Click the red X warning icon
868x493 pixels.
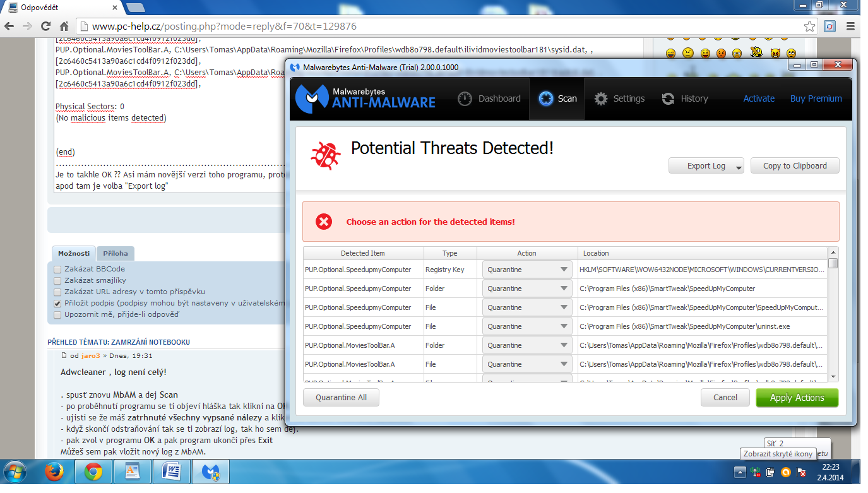(x=324, y=222)
